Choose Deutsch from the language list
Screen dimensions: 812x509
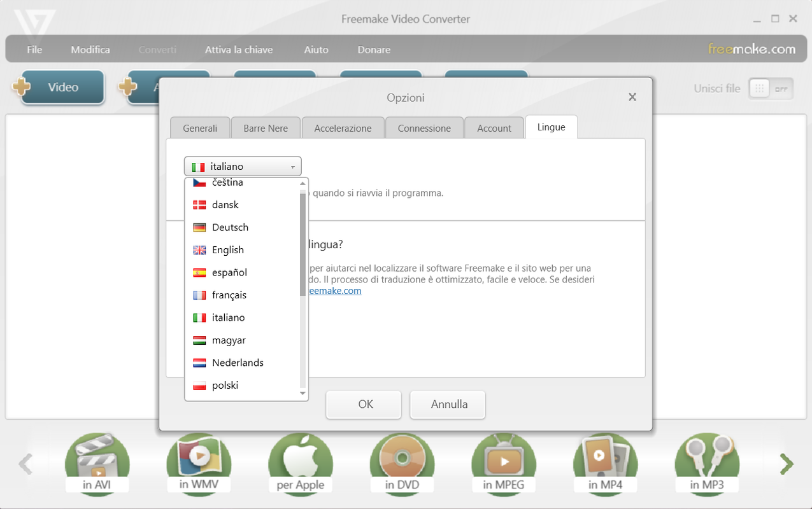pyautogui.click(x=242, y=227)
